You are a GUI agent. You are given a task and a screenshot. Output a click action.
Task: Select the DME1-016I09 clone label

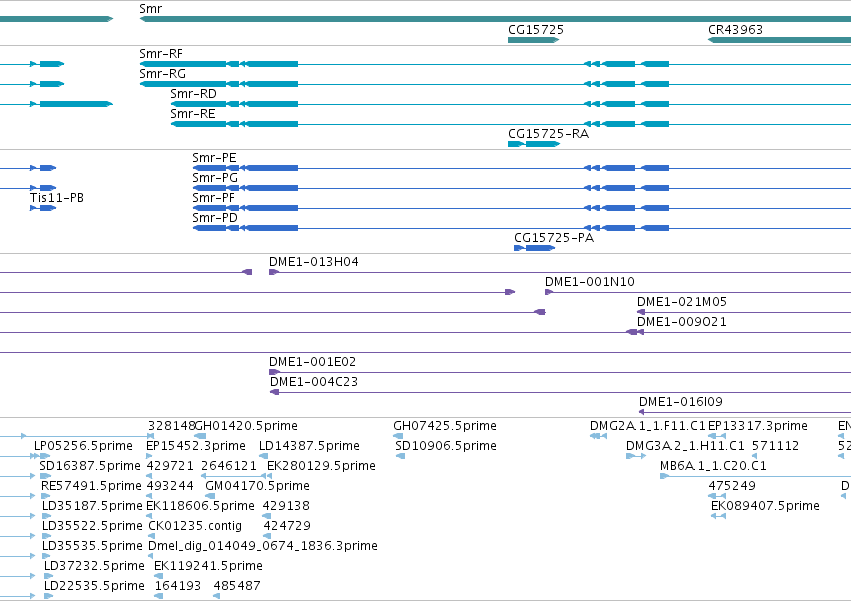coord(681,402)
